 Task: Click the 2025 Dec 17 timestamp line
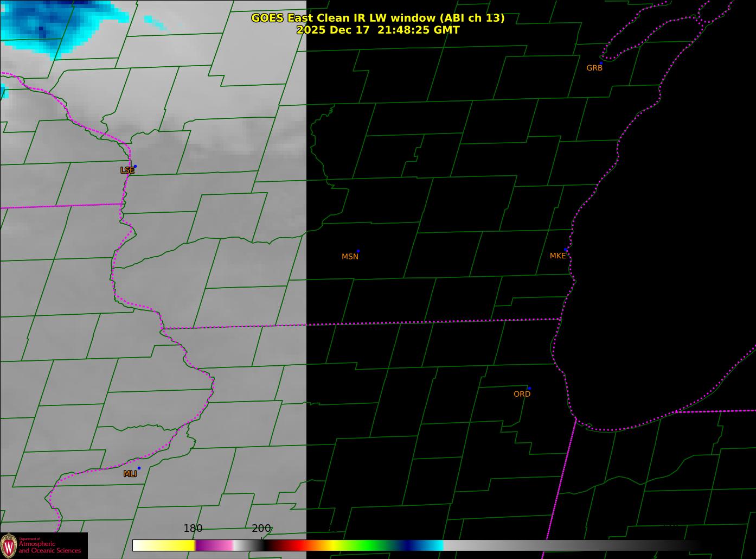tap(377, 30)
